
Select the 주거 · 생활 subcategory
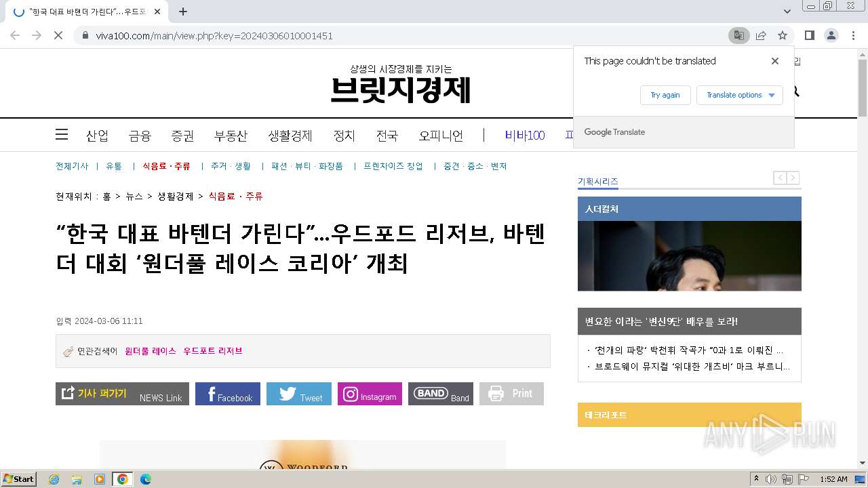coord(231,166)
